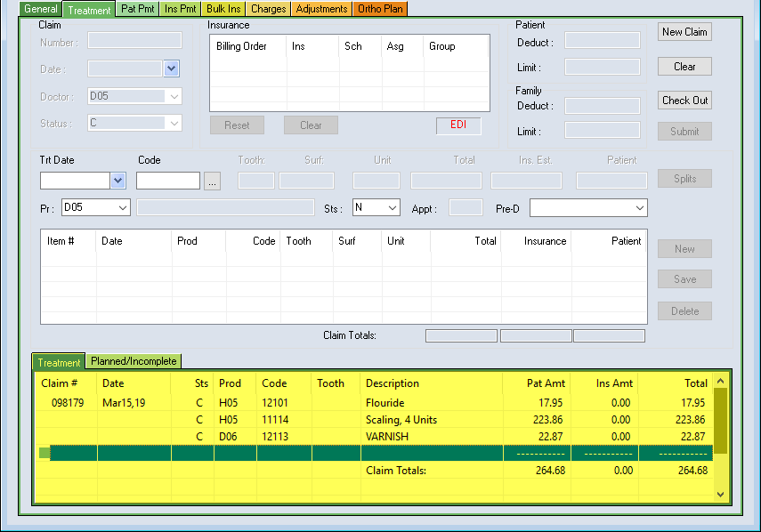Open the Sts status dropdown
The height and width of the screenshot is (532, 761).
(392, 207)
